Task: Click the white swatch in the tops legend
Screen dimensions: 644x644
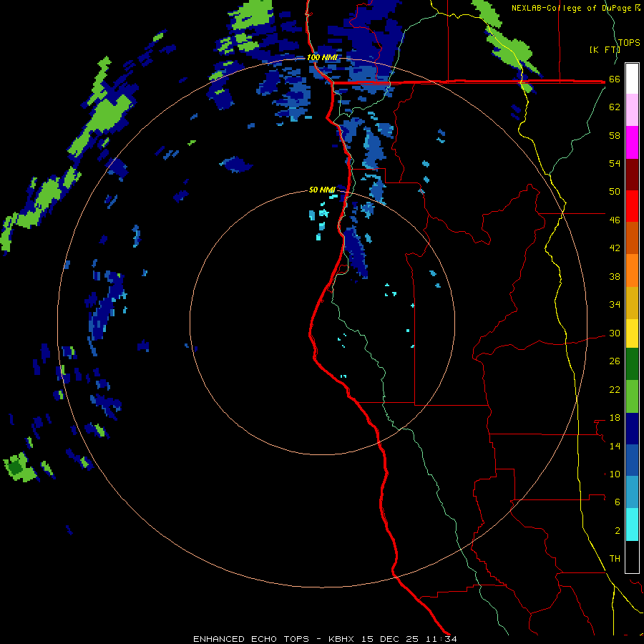Action: [632, 79]
